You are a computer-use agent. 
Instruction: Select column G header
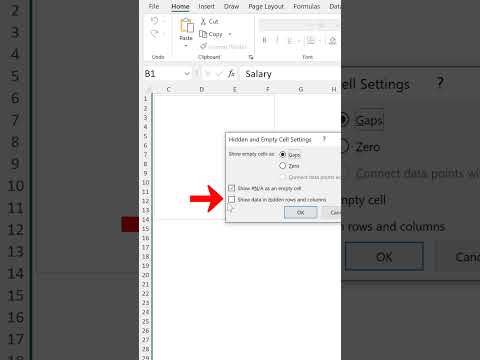[x=301, y=90]
